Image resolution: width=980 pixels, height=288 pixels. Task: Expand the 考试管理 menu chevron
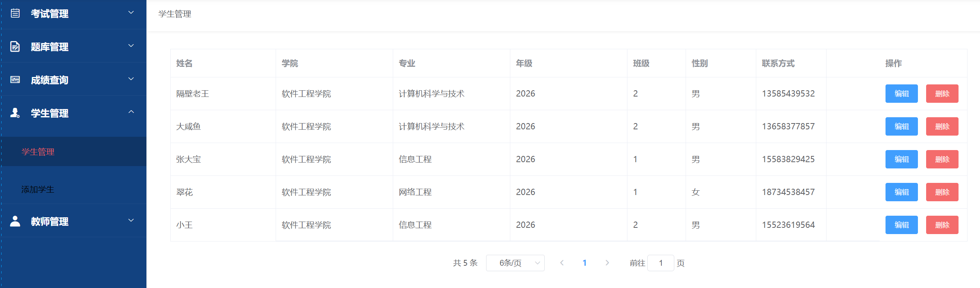[x=131, y=13]
